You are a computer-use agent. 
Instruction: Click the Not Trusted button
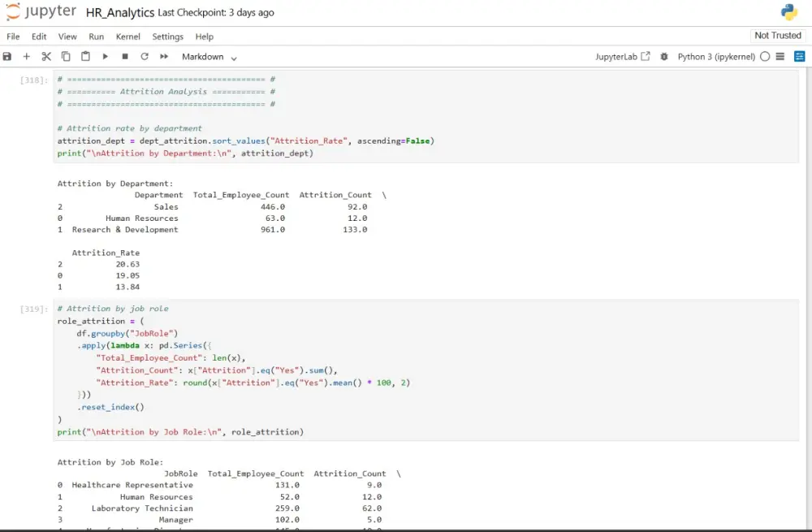point(777,35)
